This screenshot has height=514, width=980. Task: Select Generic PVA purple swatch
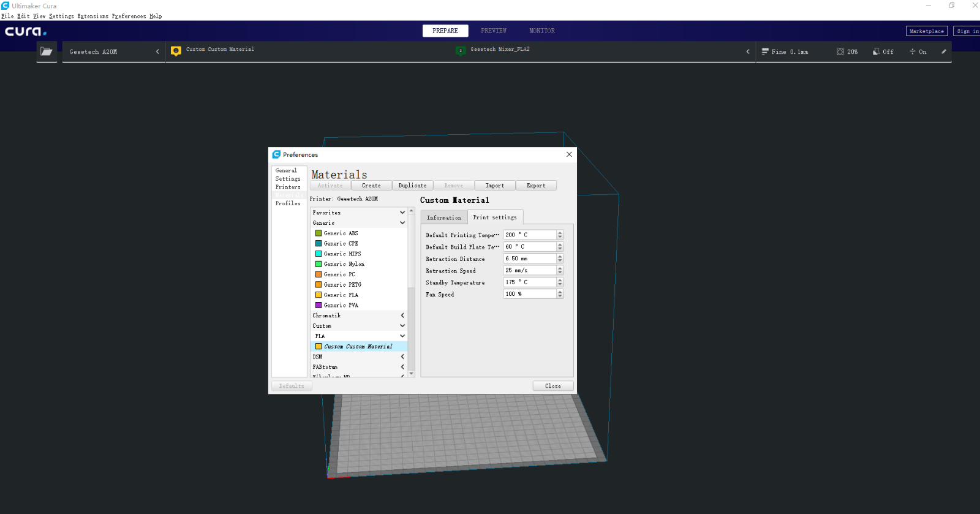(318, 304)
